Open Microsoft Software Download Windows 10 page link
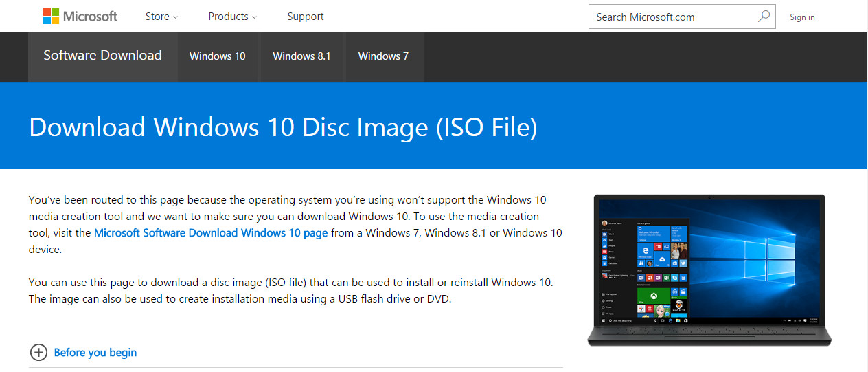 click(x=211, y=233)
